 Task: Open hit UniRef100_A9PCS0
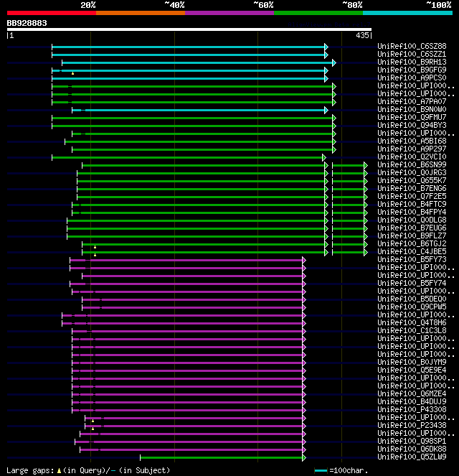point(412,78)
